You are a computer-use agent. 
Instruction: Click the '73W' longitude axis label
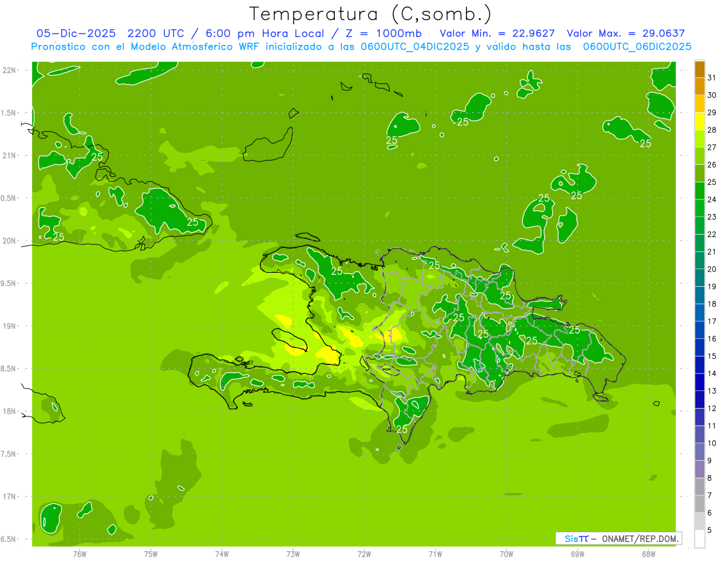(293, 554)
